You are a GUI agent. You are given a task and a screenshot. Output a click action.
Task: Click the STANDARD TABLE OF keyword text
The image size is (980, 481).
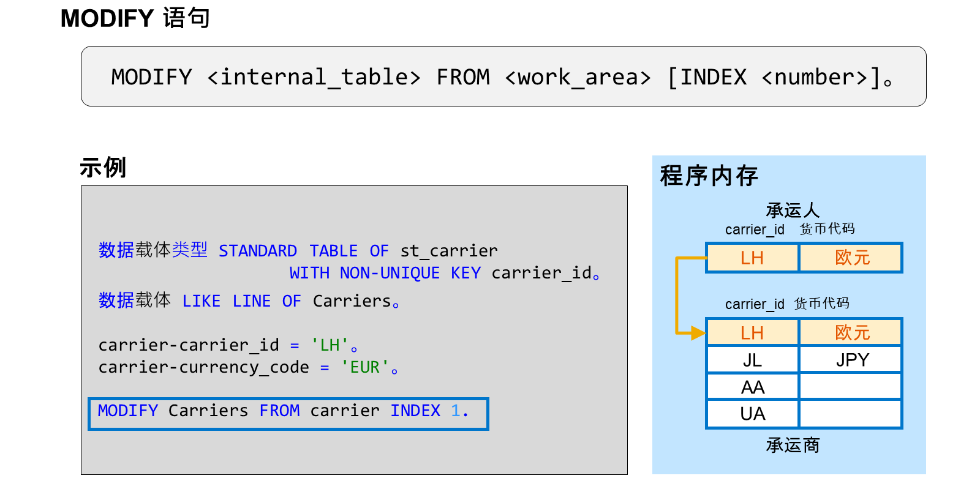pos(303,251)
